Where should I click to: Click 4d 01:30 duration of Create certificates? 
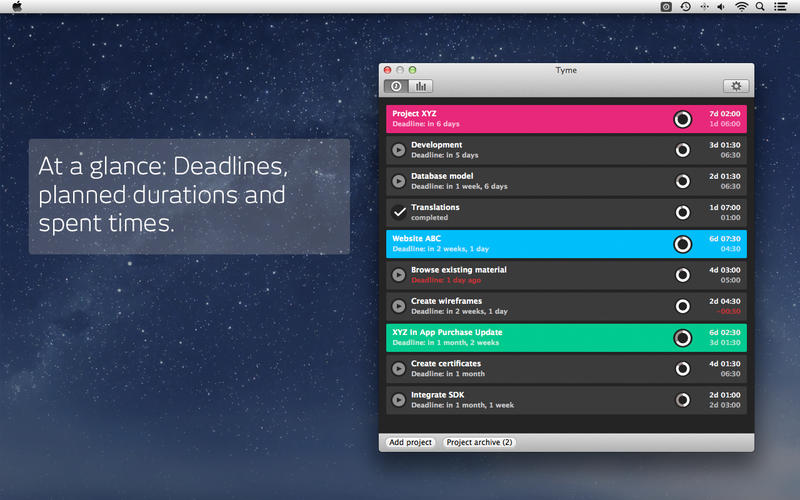coord(724,364)
